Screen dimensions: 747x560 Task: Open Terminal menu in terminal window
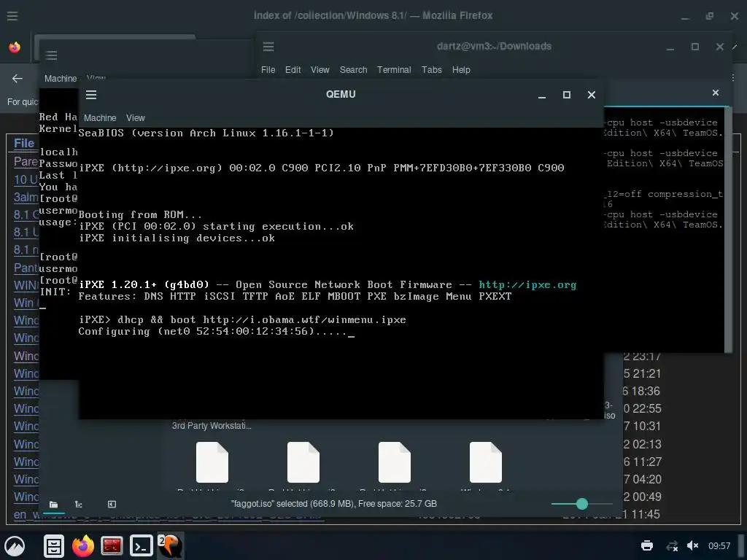394,69
